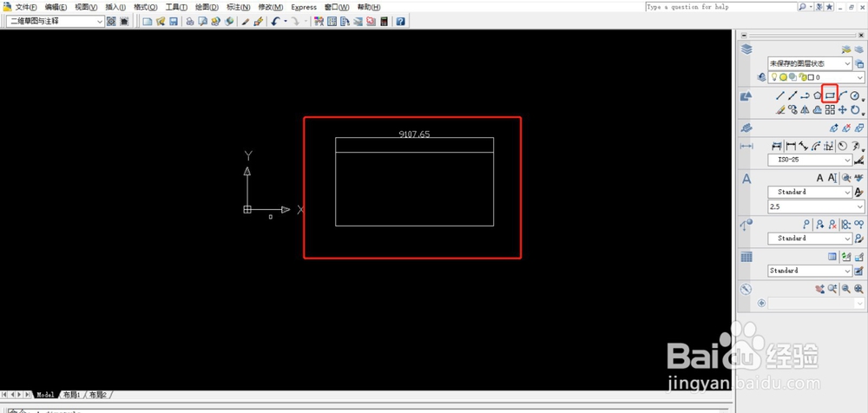
Task: Open the 编辑(E) menu
Action: tap(56, 7)
